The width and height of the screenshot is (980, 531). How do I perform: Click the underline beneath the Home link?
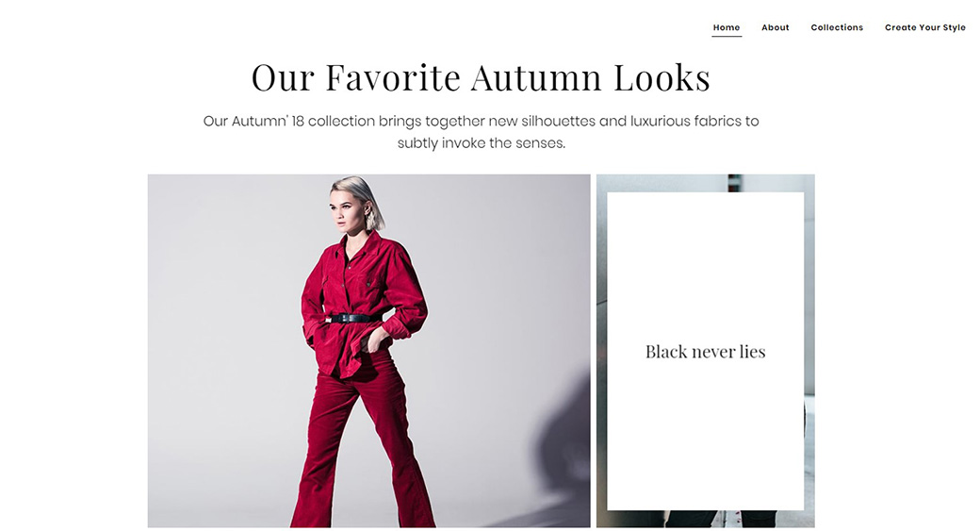tap(727, 36)
